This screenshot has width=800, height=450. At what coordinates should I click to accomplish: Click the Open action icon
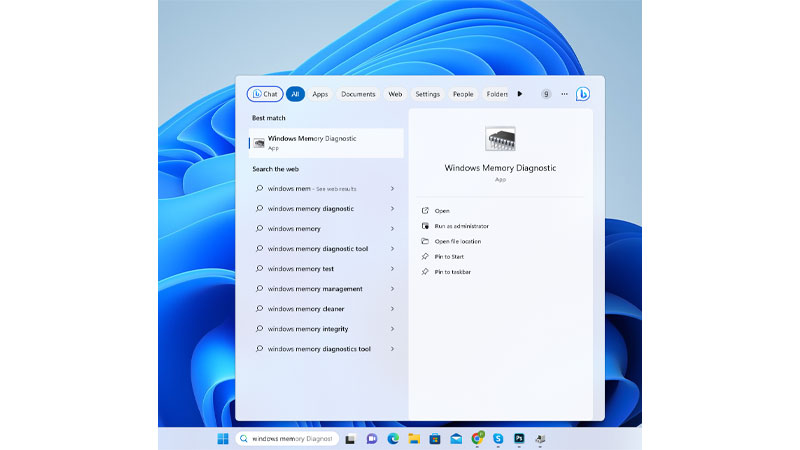[425, 210]
